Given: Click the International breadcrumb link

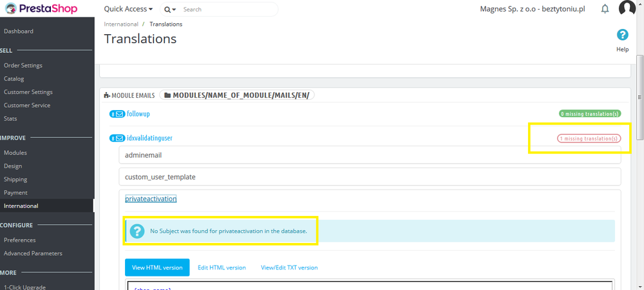Looking at the screenshot, I should tap(121, 24).
